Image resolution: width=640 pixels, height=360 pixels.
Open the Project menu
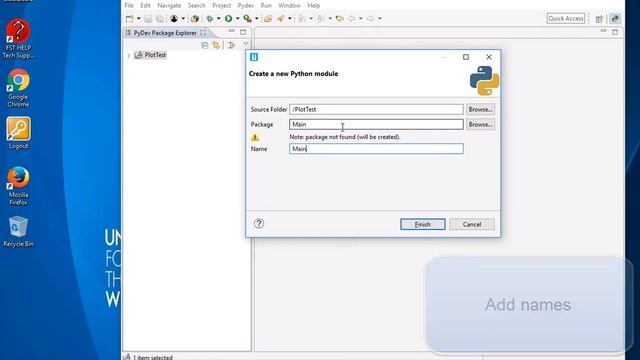pyautogui.click(x=222, y=5)
